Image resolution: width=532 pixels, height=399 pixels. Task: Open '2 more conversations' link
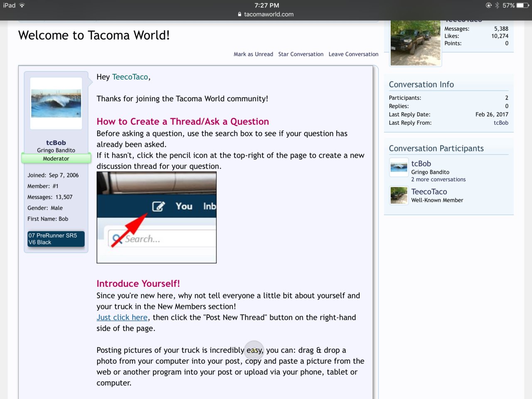coord(438,180)
